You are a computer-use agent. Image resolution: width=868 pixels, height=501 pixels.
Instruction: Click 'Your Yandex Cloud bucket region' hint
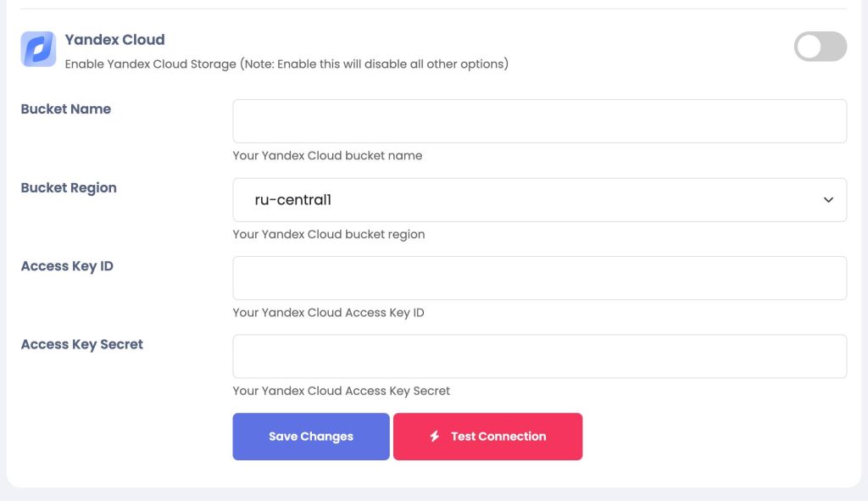[329, 234]
